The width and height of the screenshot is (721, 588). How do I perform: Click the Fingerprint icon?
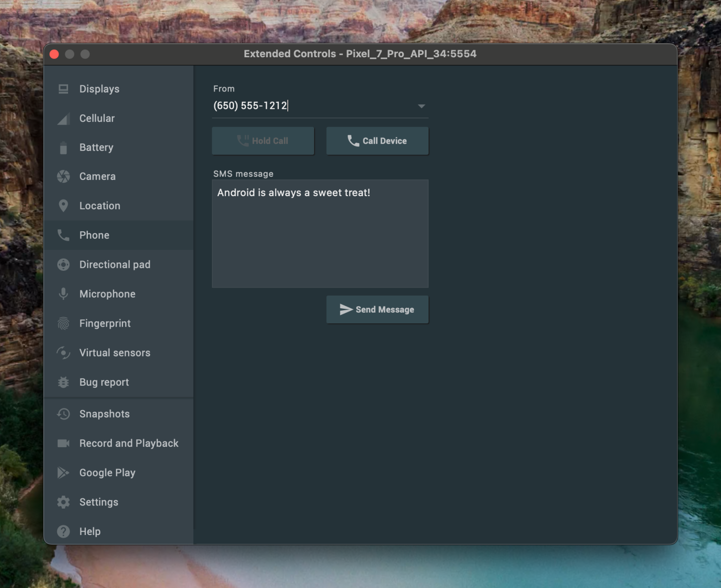(x=63, y=323)
